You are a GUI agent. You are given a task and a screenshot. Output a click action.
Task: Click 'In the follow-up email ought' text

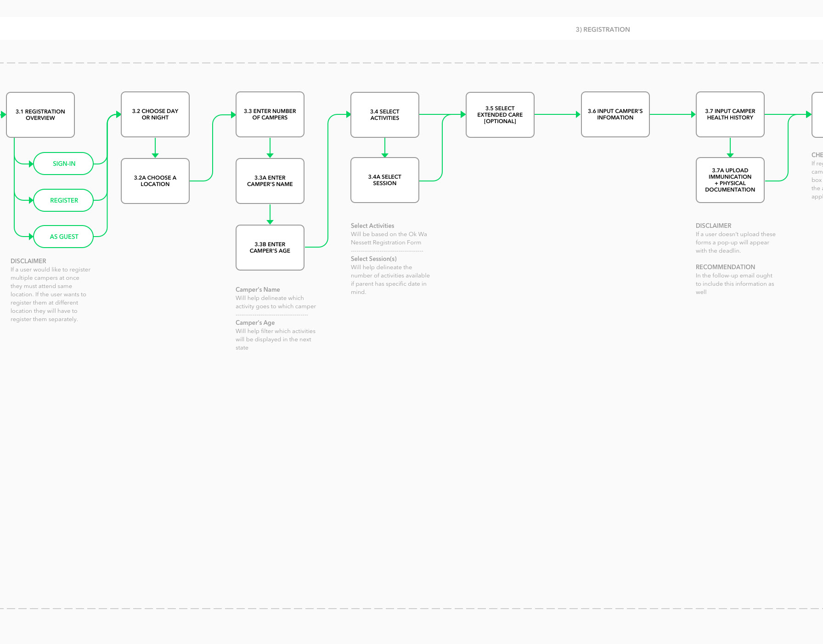734,276
